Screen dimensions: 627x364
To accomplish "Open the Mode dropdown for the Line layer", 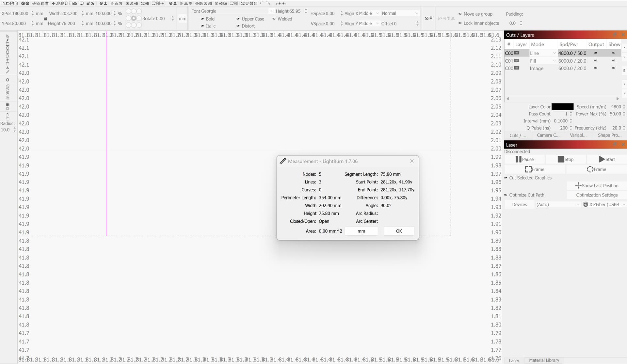I will pos(543,53).
